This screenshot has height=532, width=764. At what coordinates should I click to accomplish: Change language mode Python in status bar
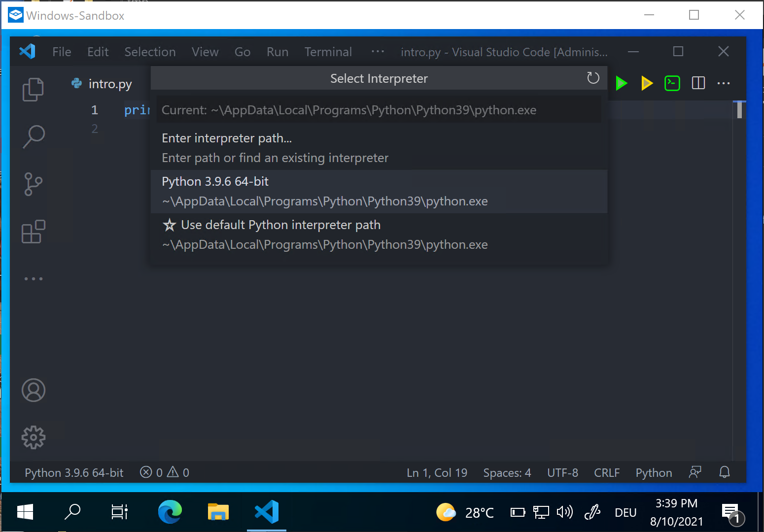[654, 472]
